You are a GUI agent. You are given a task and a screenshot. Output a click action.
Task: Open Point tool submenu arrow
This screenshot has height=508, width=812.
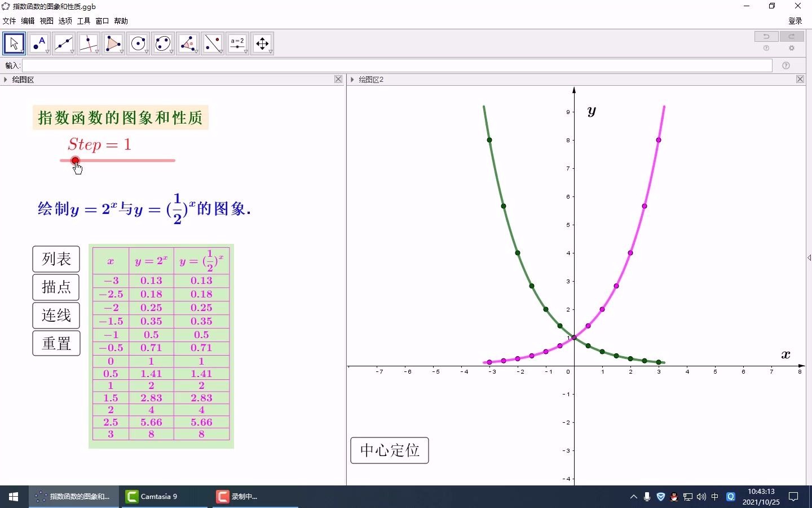click(x=47, y=52)
